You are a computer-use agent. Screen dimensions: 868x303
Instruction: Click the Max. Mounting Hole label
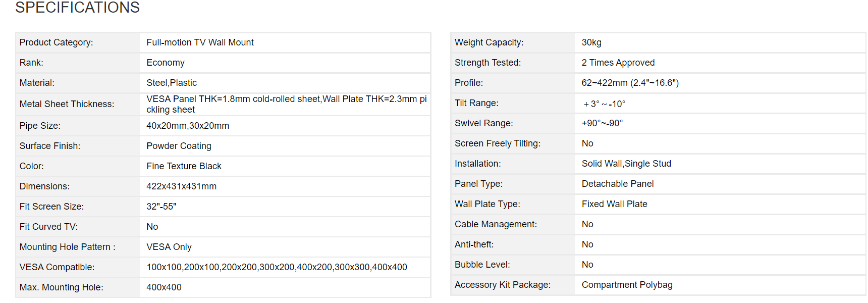tap(61, 287)
